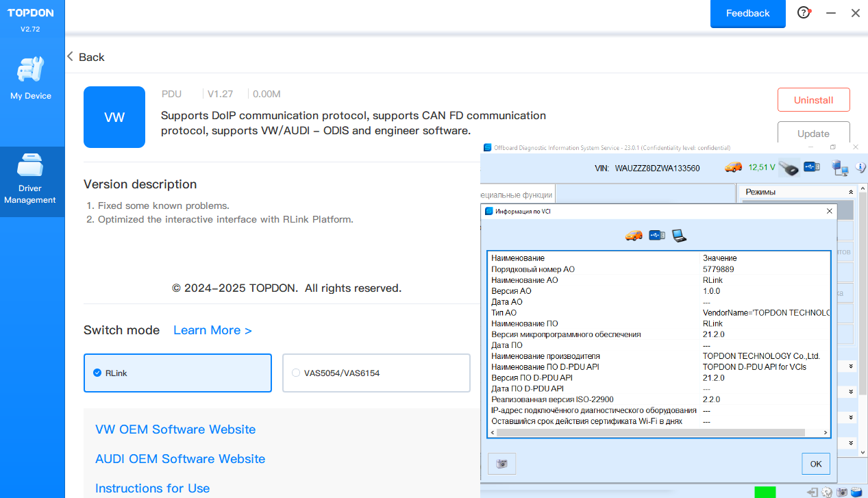Switch to the Специальные функции tab
The image size is (868, 498).
518,195
